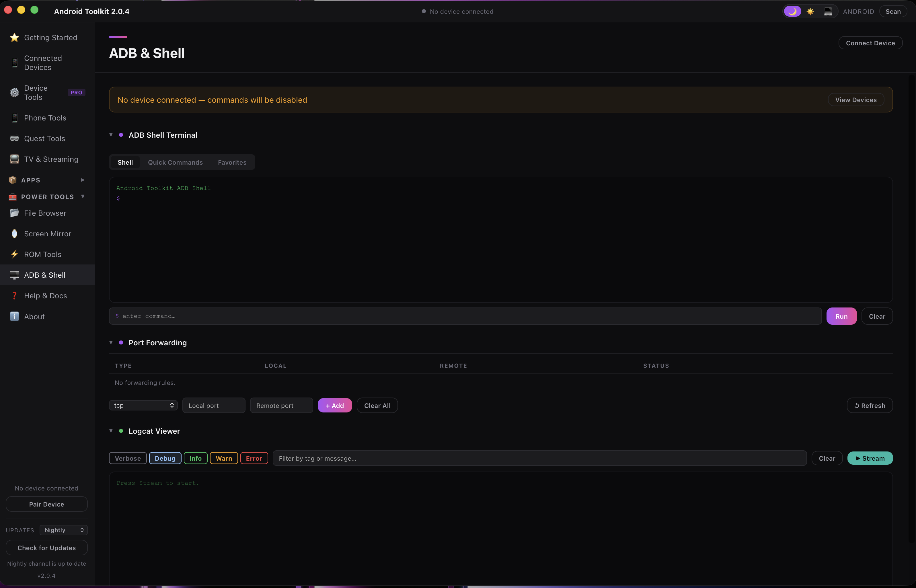Click View Devices in the warning banner
The image size is (916, 588).
click(856, 100)
